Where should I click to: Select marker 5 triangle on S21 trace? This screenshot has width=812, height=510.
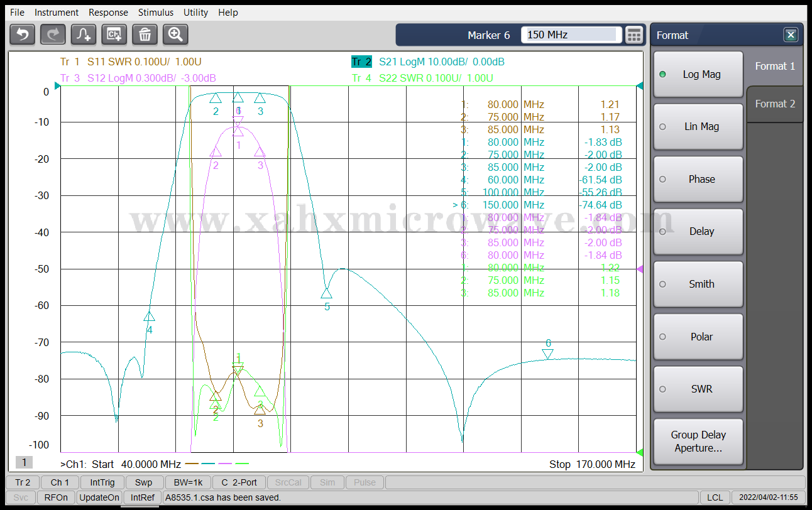click(x=326, y=293)
